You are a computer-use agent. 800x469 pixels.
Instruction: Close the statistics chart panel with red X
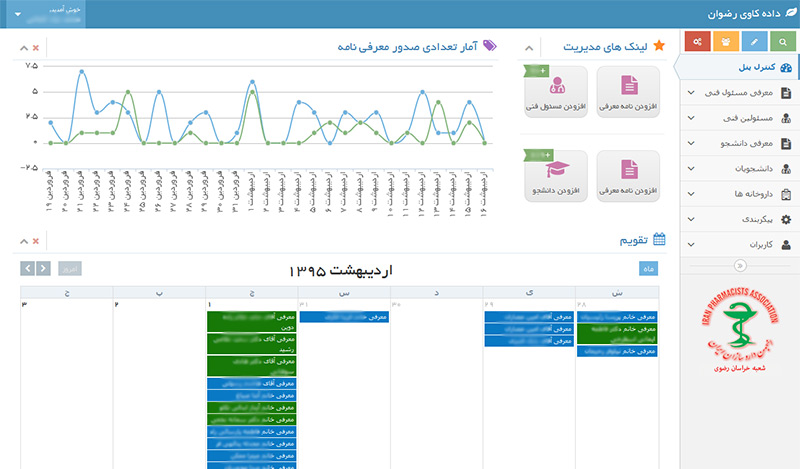[36, 47]
